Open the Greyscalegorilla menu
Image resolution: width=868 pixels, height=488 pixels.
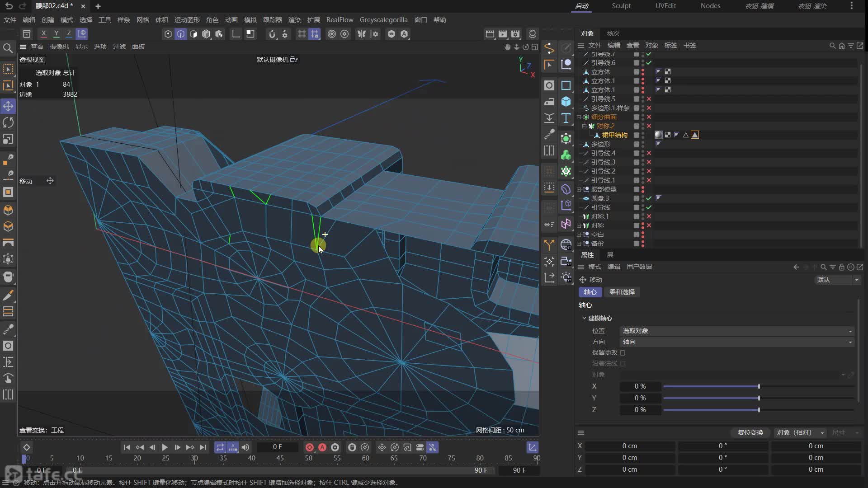click(x=383, y=20)
